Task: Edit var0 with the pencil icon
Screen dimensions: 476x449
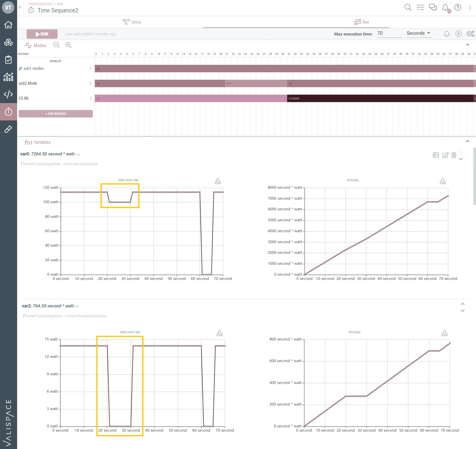Action: click(445, 155)
